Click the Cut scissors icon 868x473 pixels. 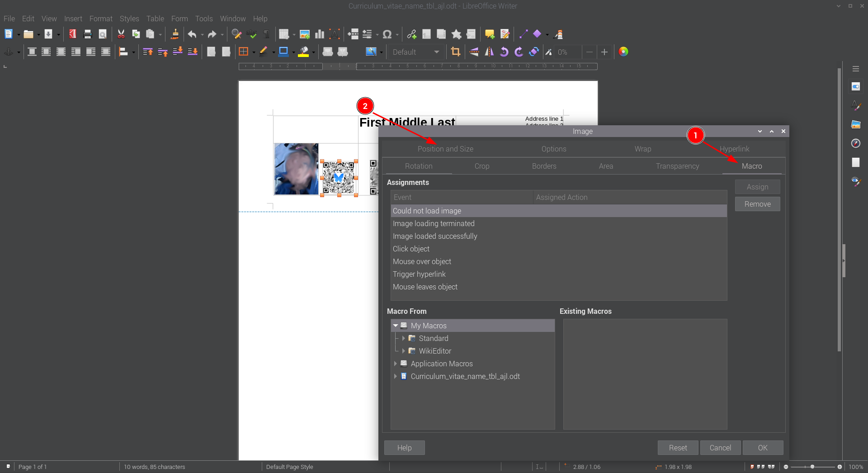point(121,34)
